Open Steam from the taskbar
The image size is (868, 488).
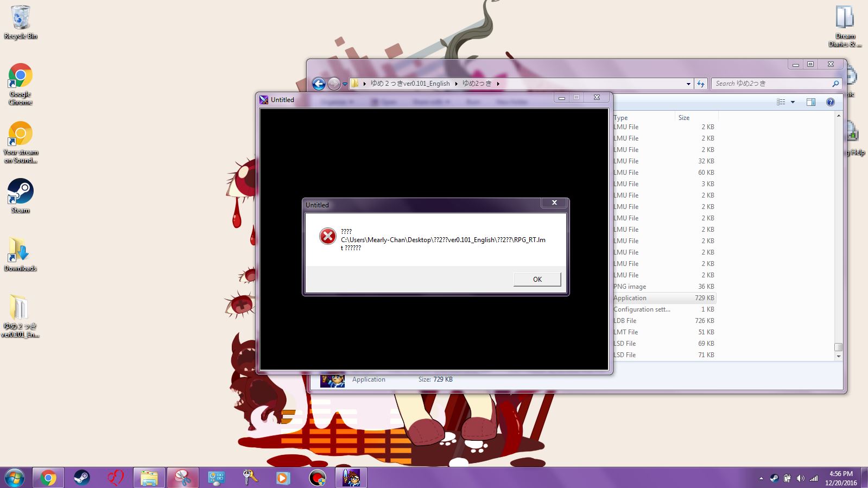tap(81, 478)
